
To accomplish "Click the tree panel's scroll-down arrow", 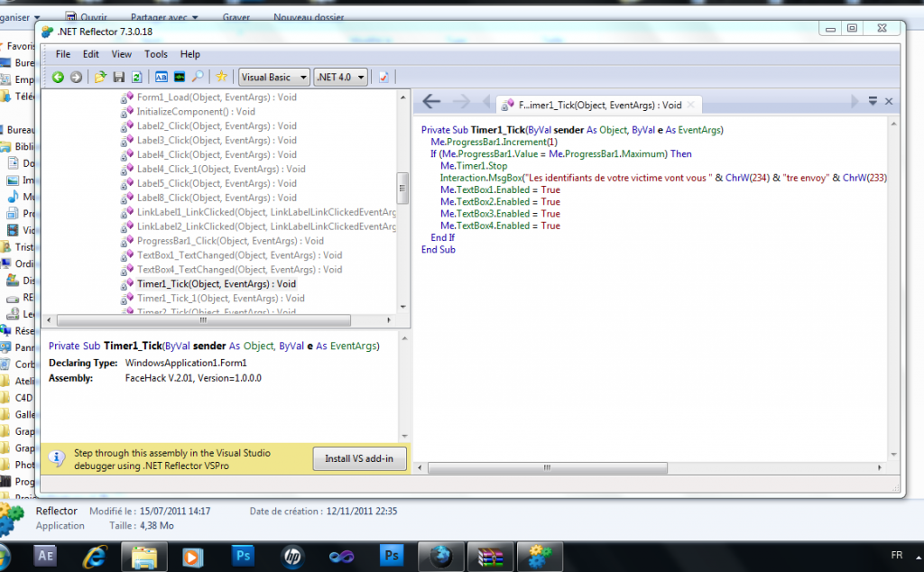I will [x=403, y=307].
